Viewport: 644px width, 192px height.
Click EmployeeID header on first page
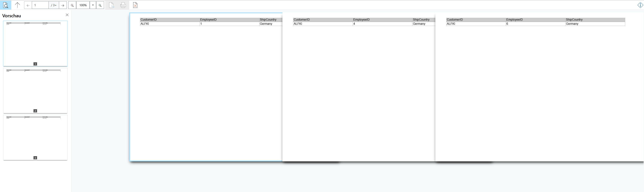(x=208, y=20)
